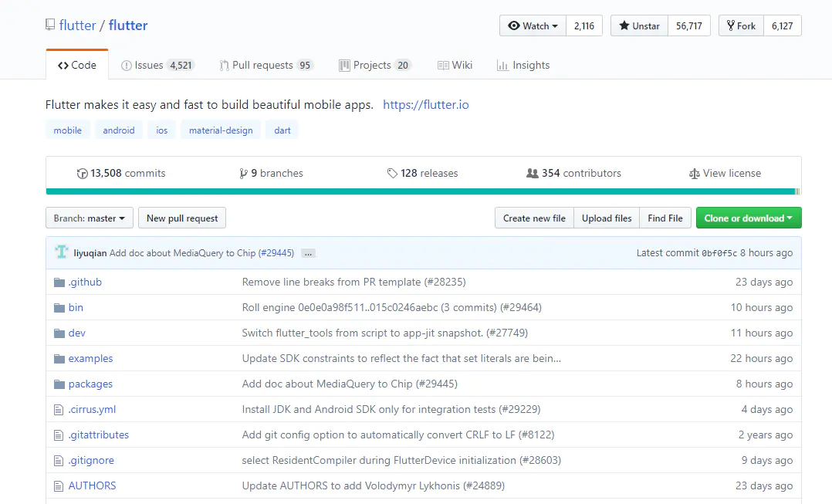Click the .gitignore file icon
Viewport: 832px width, 504px height.
(x=59, y=461)
